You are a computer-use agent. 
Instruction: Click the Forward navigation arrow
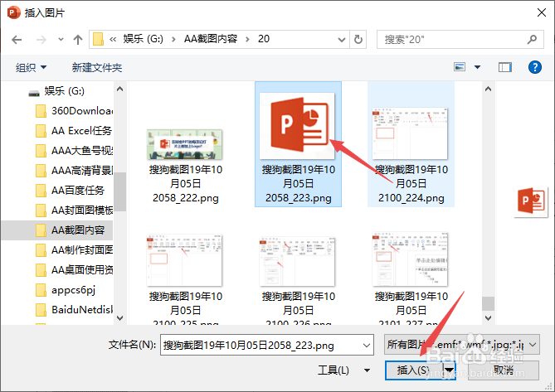pyautogui.click(x=41, y=40)
